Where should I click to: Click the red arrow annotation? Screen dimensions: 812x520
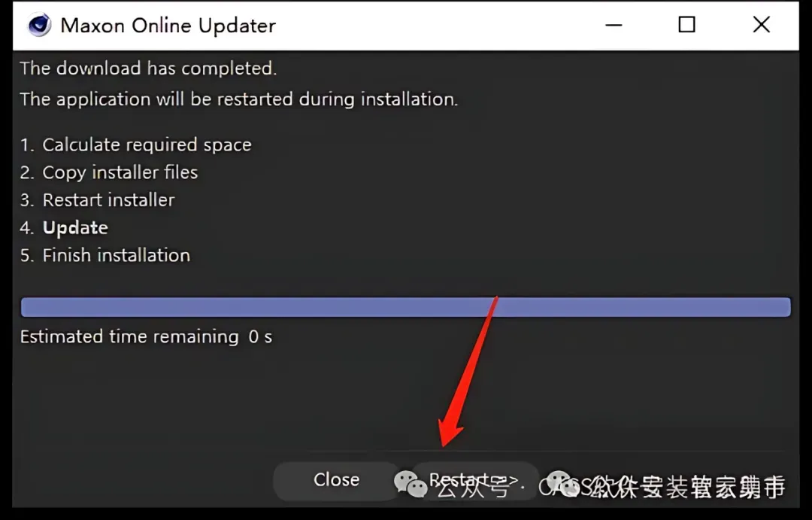468,371
